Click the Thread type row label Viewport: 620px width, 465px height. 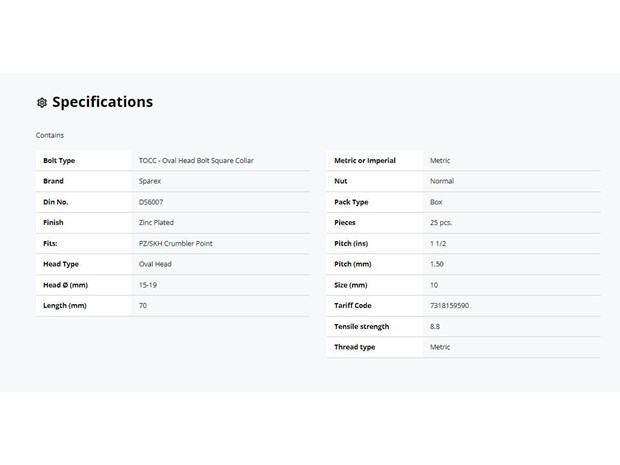[355, 347]
